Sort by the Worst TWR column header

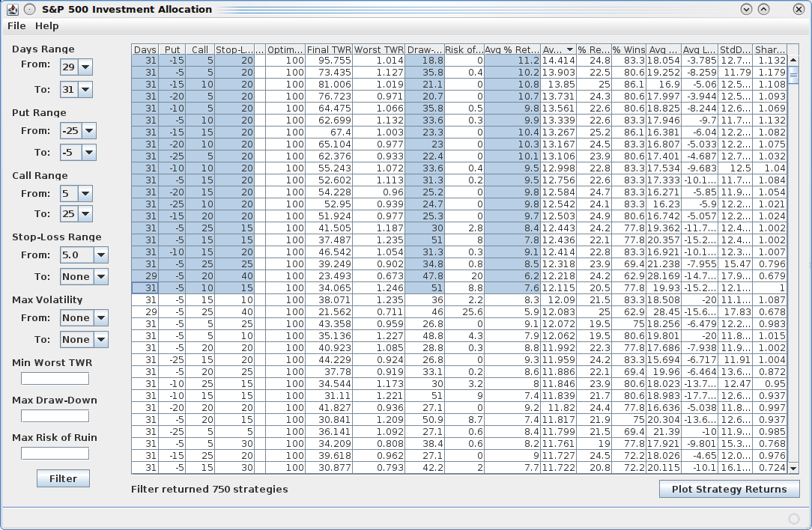coord(378,49)
